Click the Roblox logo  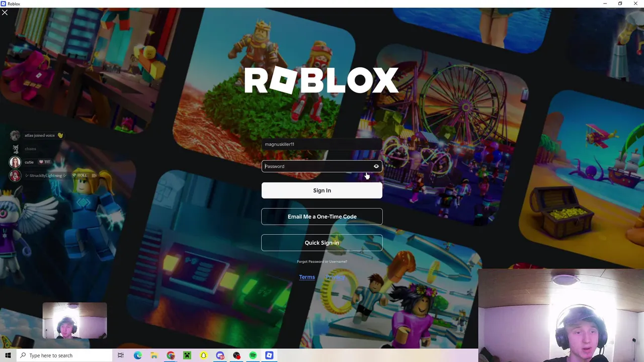(322, 80)
